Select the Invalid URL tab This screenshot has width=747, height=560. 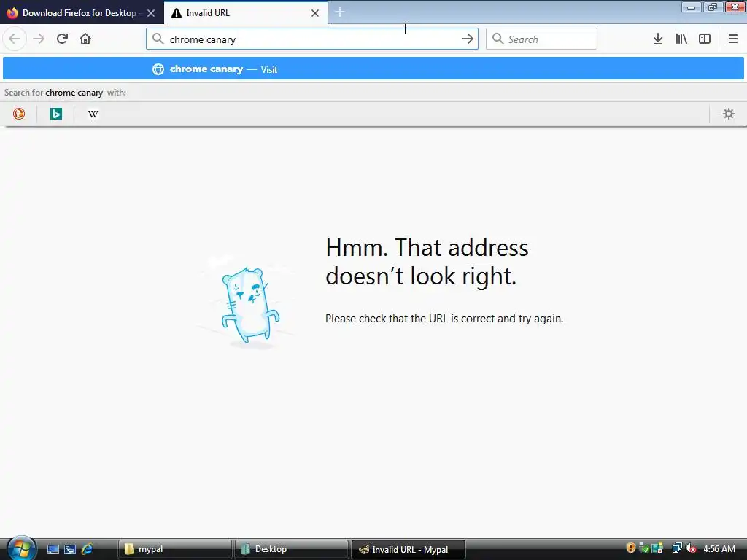point(246,13)
